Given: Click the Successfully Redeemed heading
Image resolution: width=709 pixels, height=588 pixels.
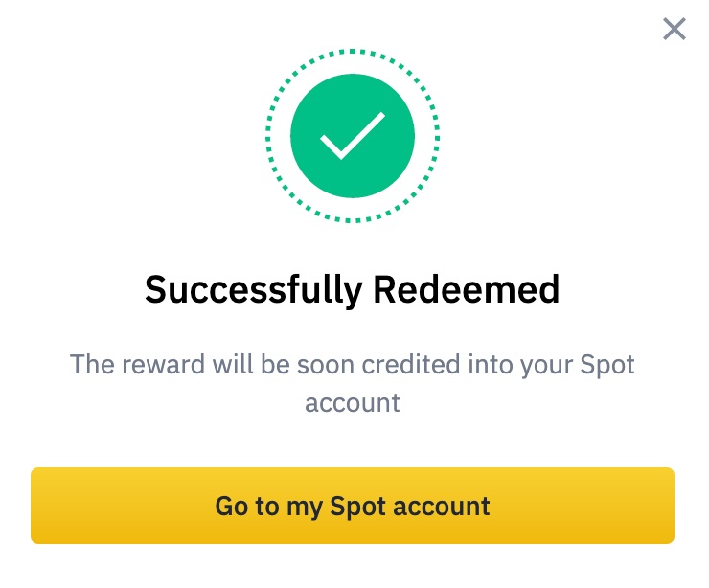Looking at the screenshot, I should coord(353,289).
